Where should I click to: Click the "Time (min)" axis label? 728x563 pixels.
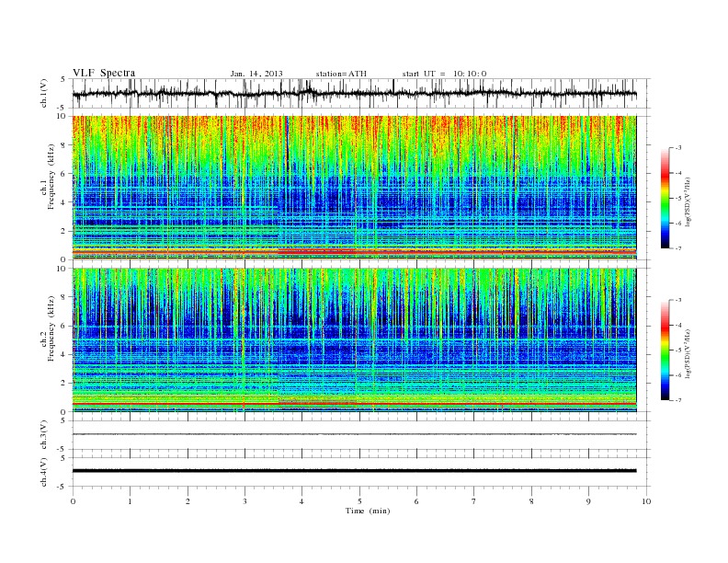pos(368,511)
